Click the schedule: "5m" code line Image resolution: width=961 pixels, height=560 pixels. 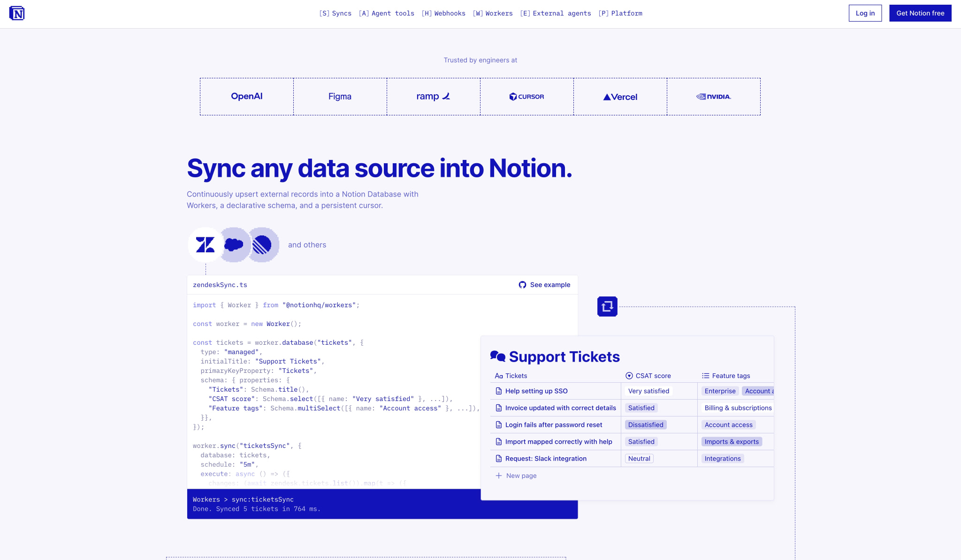coord(229,464)
